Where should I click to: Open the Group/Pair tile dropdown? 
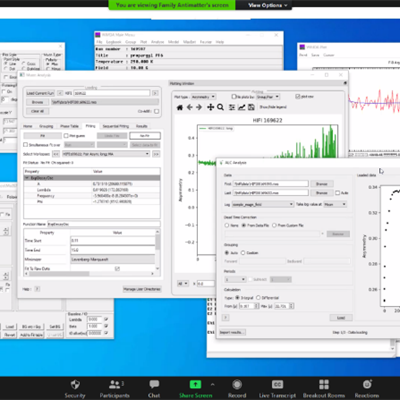(x=268, y=97)
